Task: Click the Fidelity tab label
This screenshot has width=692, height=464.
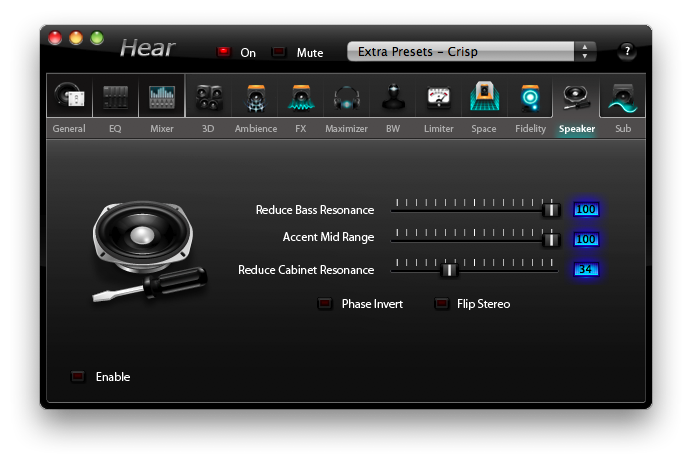Action: tap(530, 128)
